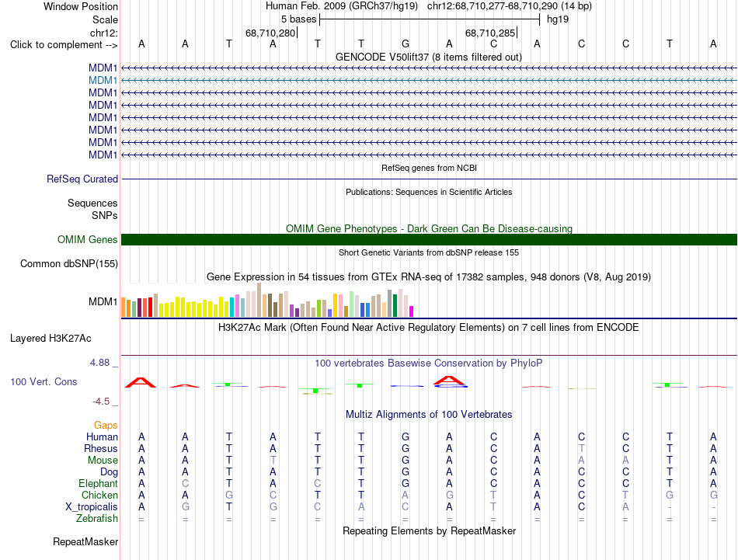738x560 pixels.
Task: Select the Human species row label
Action: click(x=102, y=437)
